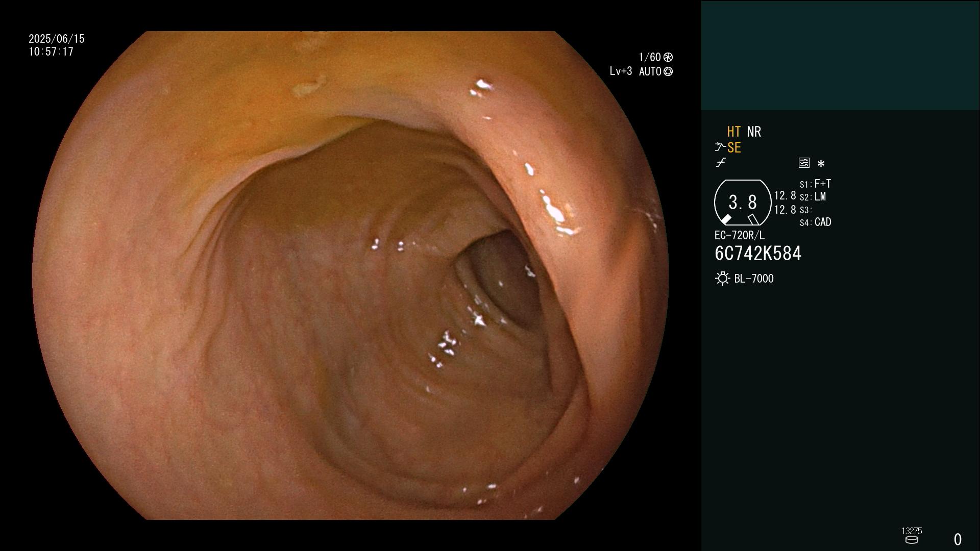Select the S2: LM switch assignment
980x551 pixels.
(813, 196)
